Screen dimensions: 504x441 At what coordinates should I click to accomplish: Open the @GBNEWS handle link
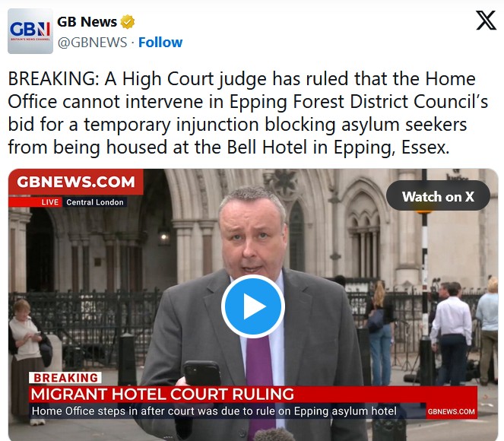tap(92, 43)
